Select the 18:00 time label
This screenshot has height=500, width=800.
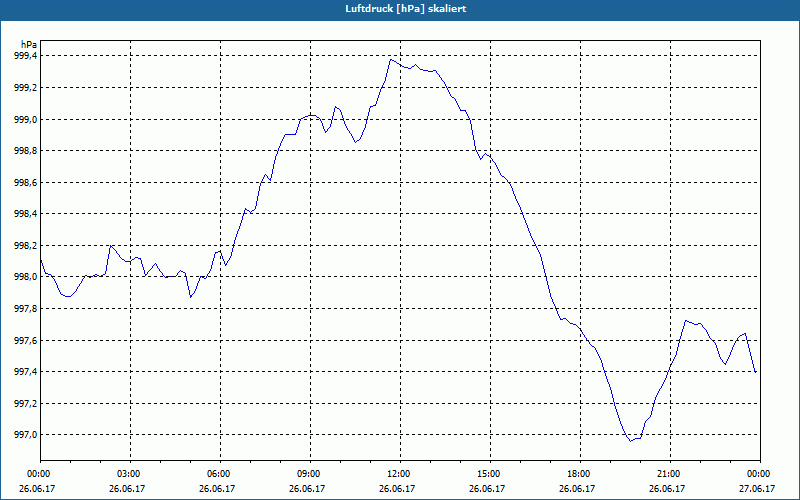[581, 474]
